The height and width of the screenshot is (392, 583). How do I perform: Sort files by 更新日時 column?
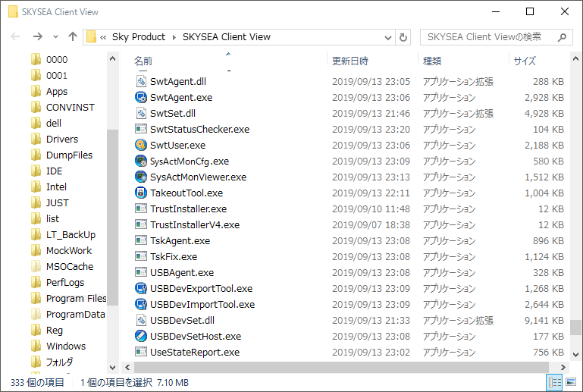pos(350,61)
